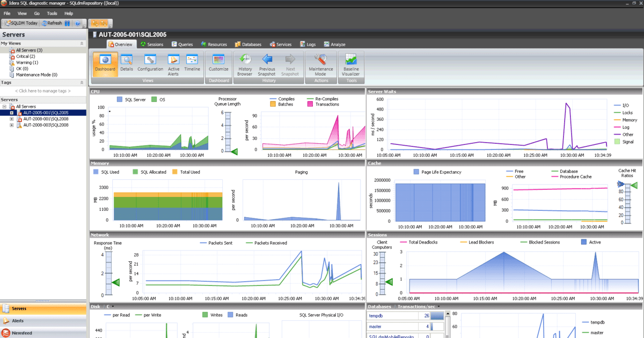Switch to the Sessions tab

tap(152, 45)
